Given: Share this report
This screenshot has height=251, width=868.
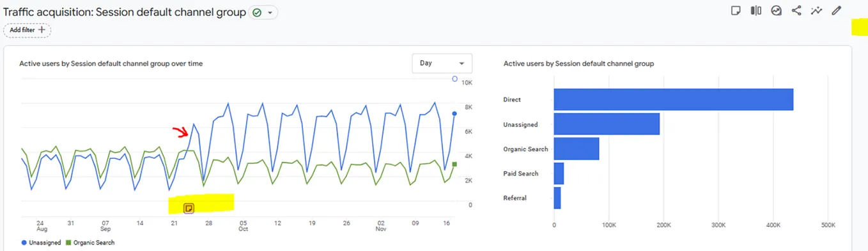Looking at the screenshot, I should pyautogui.click(x=796, y=10).
